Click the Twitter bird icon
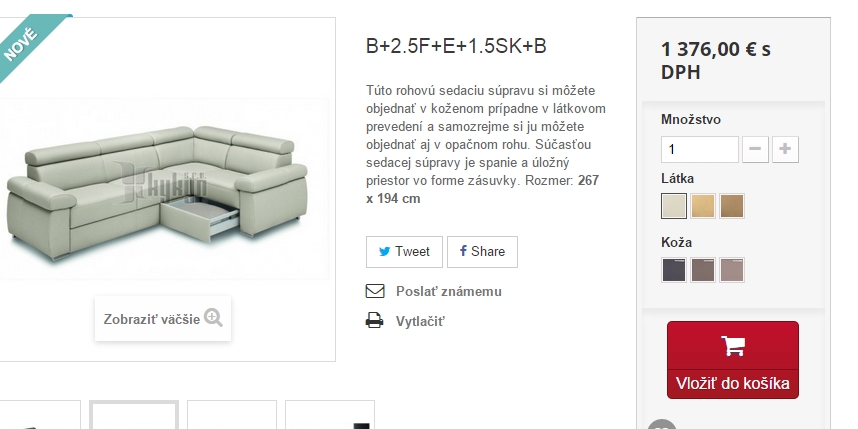This screenshot has width=858, height=429. coord(385,252)
